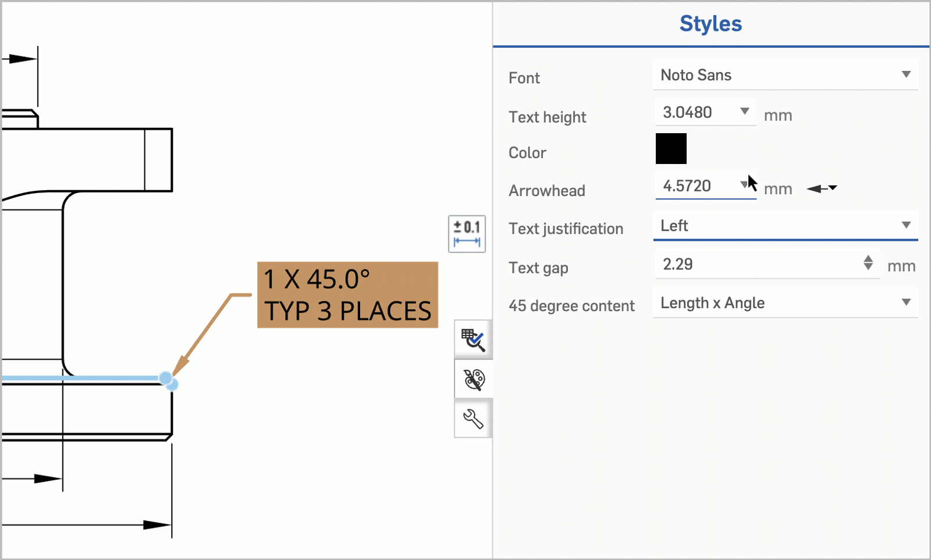
Task: Click the Text gap value field
Action: coord(756,264)
